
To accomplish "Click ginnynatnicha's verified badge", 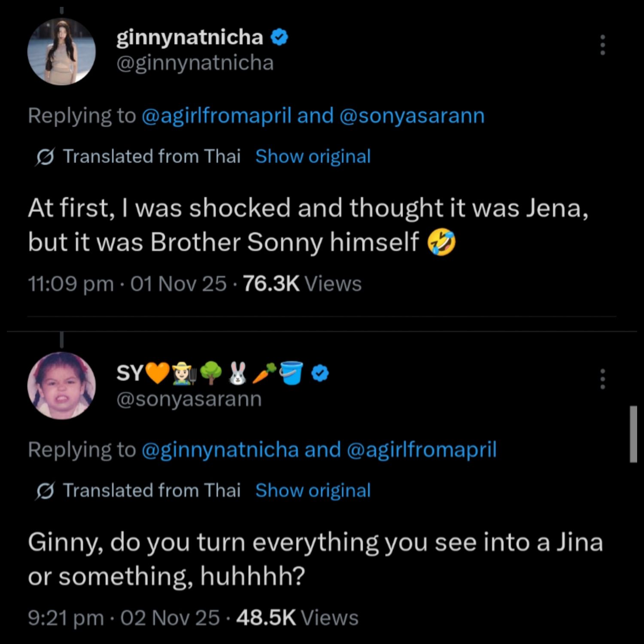I will pos(279,38).
